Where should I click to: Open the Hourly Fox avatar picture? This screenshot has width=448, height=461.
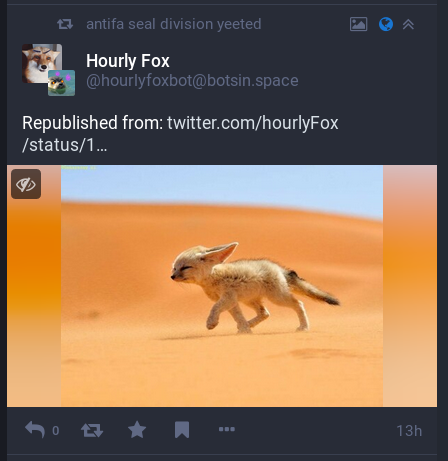tap(42, 63)
